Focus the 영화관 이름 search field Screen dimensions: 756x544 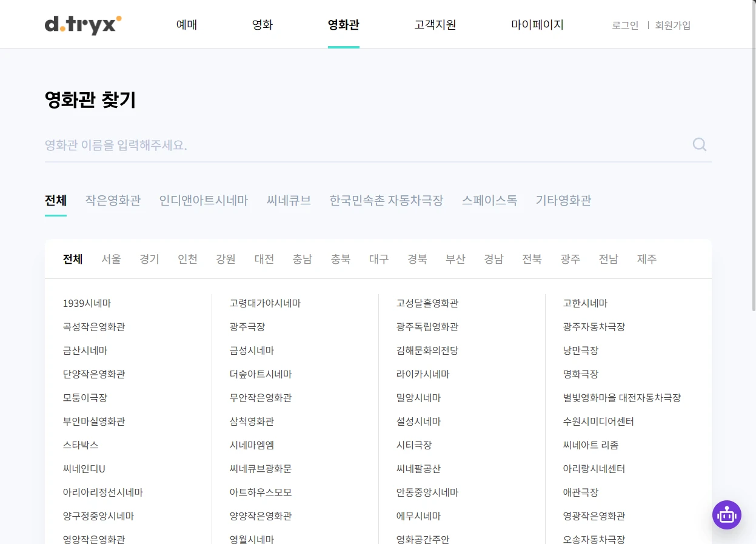click(x=366, y=145)
